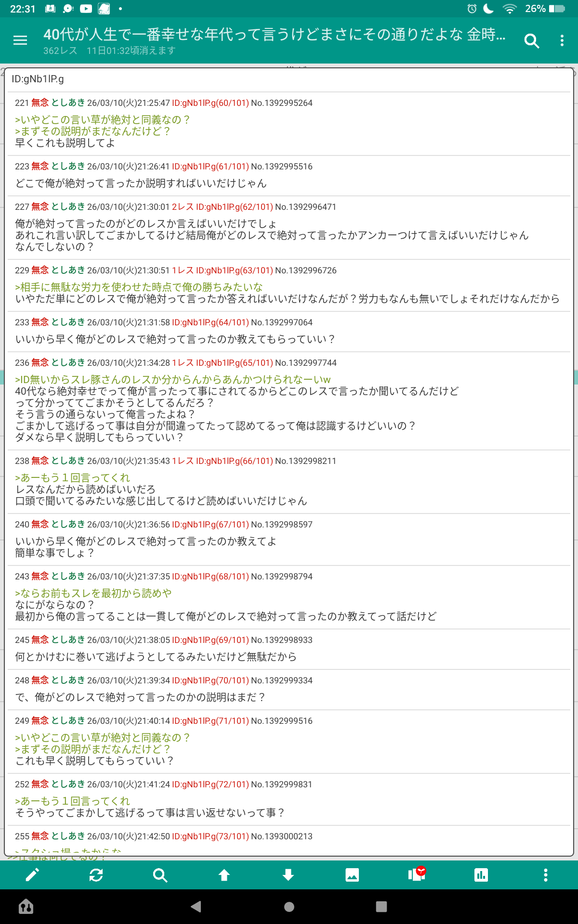Tap the bottom toolbar icon with the red badge
Image resolution: width=578 pixels, height=924 pixels.
click(417, 874)
